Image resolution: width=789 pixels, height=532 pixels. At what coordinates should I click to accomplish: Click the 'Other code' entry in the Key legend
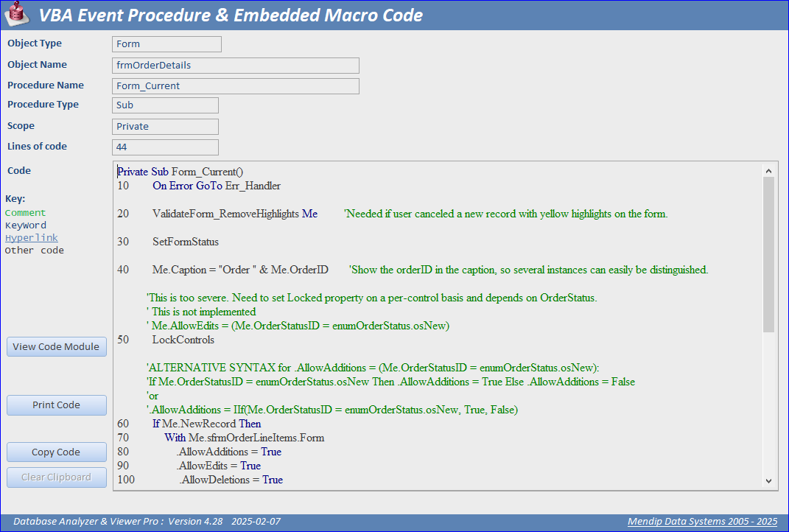tap(34, 250)
